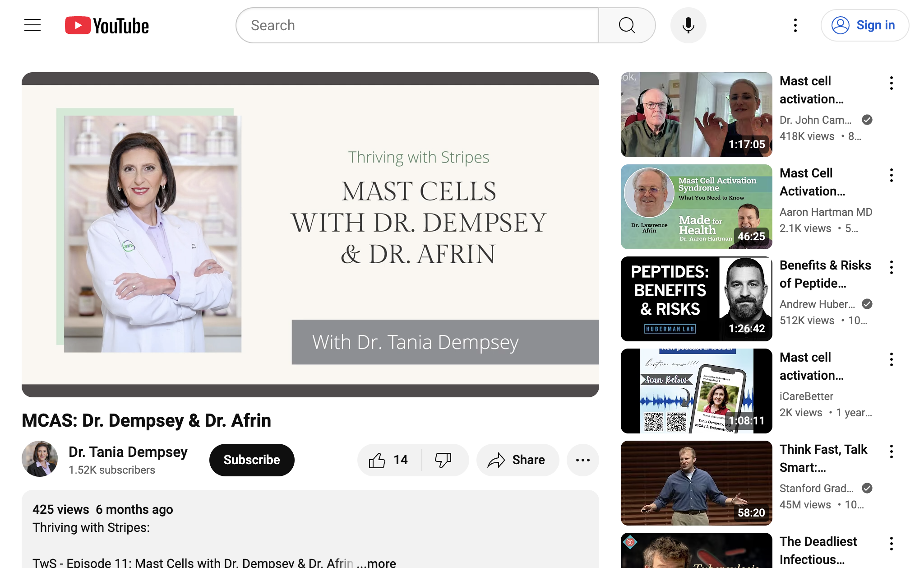Open the 46:25 Made for Health thumbnail
The height and width of the screenshot is (568, 924).
click(696, 207)
